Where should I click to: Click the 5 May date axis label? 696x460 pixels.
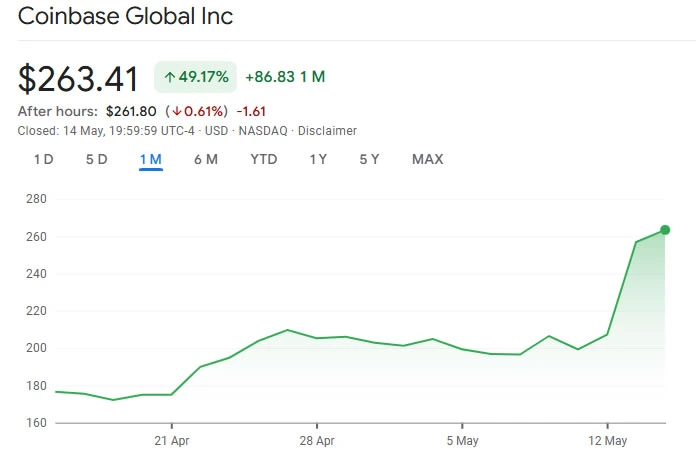click(x=462, y=440)
